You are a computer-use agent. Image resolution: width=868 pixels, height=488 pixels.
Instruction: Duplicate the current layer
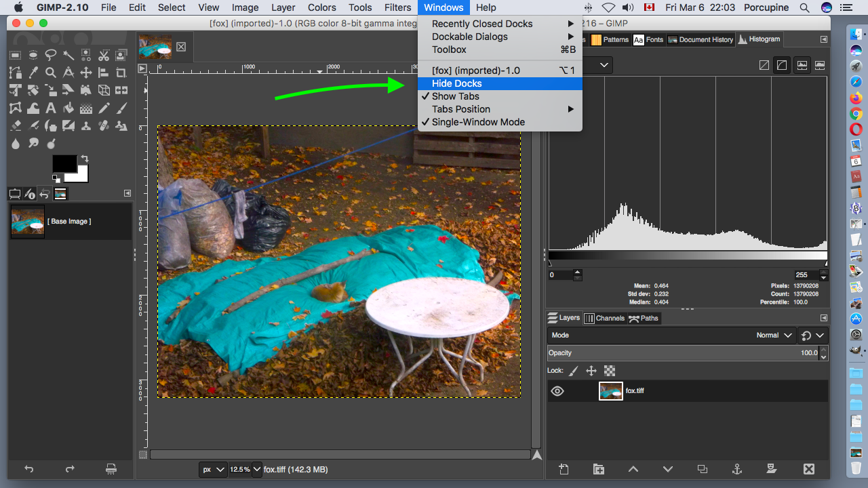coord(703,469)
